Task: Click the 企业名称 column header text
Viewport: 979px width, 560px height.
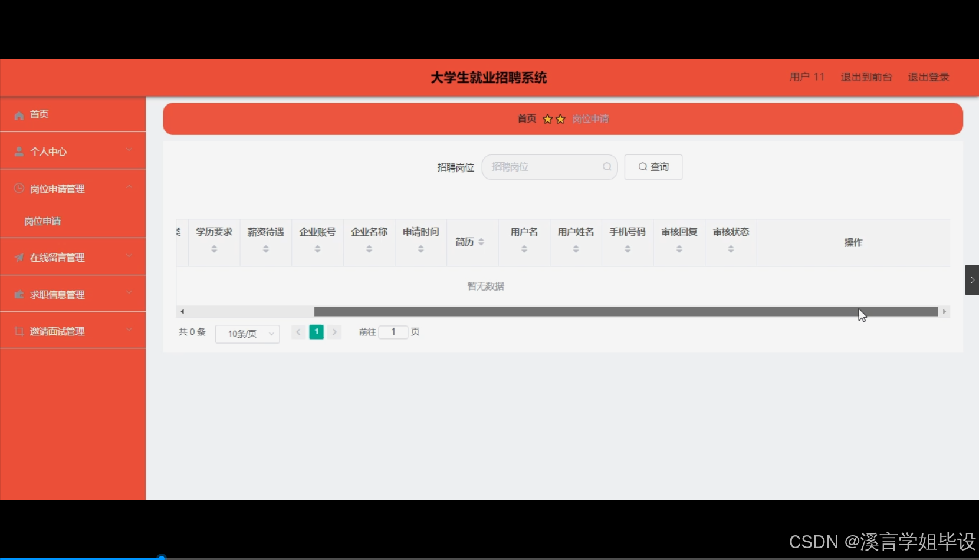Action: point(369,232)
